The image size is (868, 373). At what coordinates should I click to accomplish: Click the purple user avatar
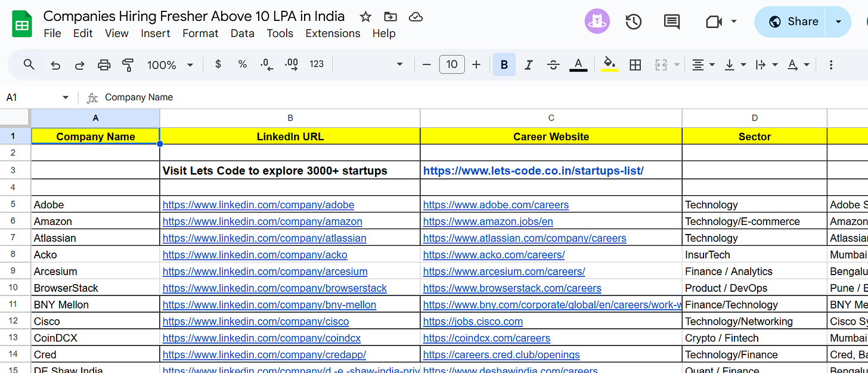[597, 21]
